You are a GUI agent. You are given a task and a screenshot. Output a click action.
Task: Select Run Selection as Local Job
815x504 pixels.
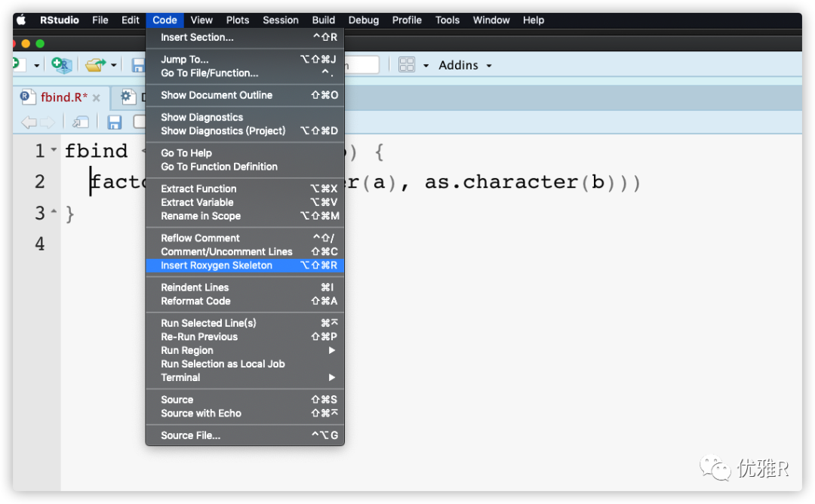[244, 364]
